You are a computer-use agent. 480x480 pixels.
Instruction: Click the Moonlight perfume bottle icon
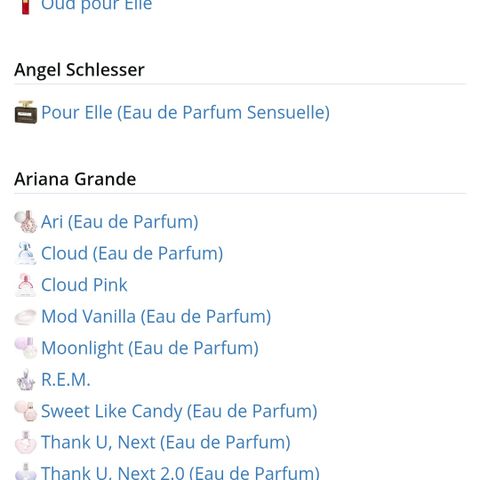coord(26,348)
